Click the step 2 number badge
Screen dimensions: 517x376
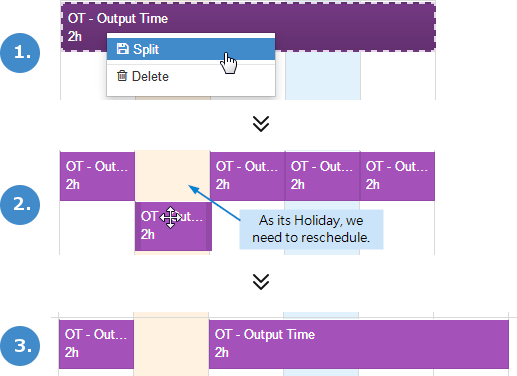[20, 205]
